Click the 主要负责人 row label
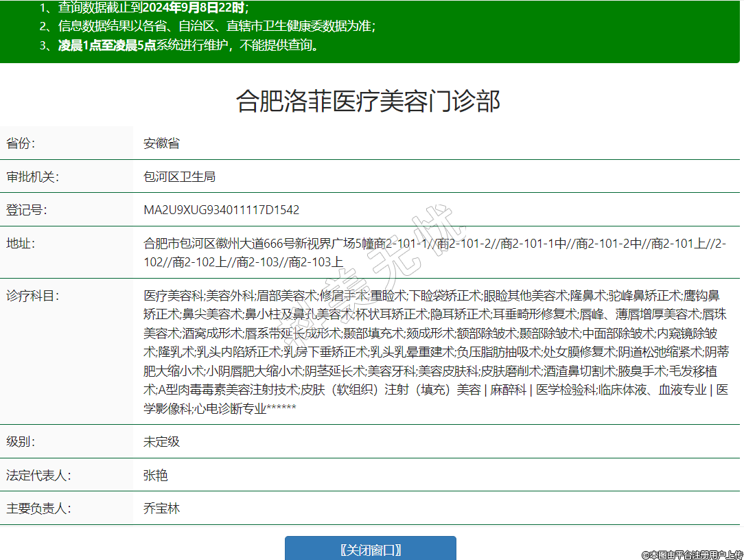 [x=38, y=509]
